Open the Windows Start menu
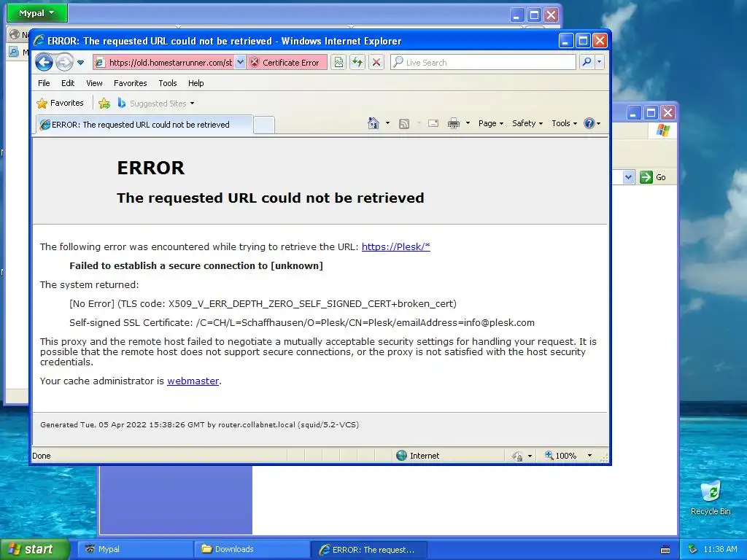Screen dimensions: 747x560 coord(35,549)
